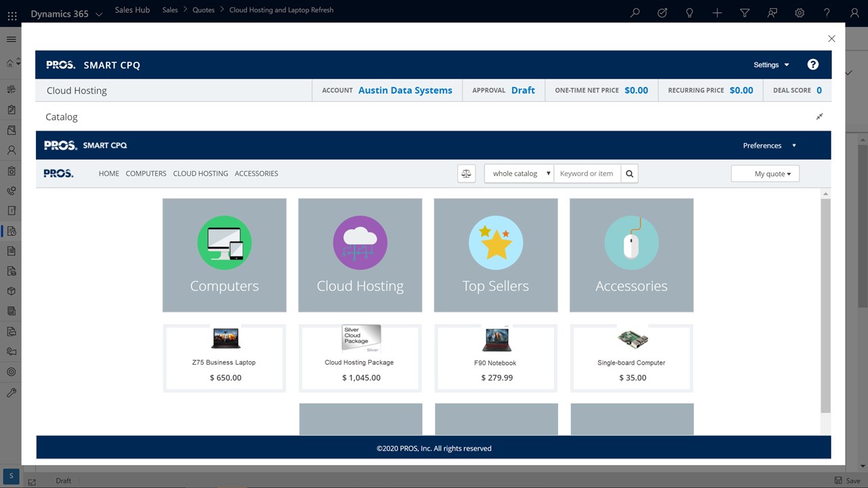Screen dimensions: 868x488
Task: Open the wrench icon in left sidebar
Action: point(11,392)
